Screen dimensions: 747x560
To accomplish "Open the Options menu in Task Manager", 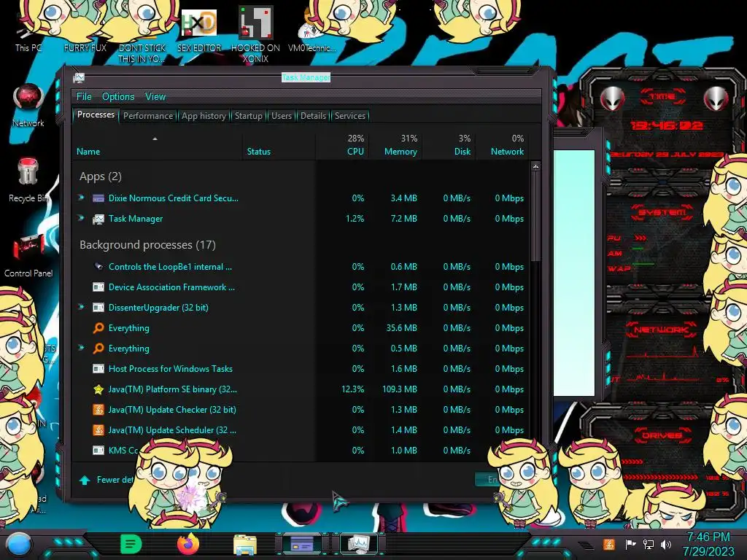I will [x=118, y=97].
